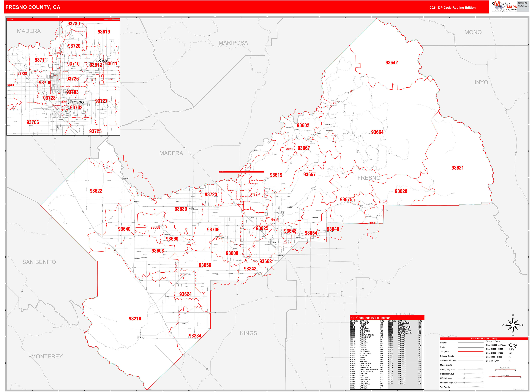Click the large City dot sample in legend
Screen dimensions: 532x392
pos(508,345)
